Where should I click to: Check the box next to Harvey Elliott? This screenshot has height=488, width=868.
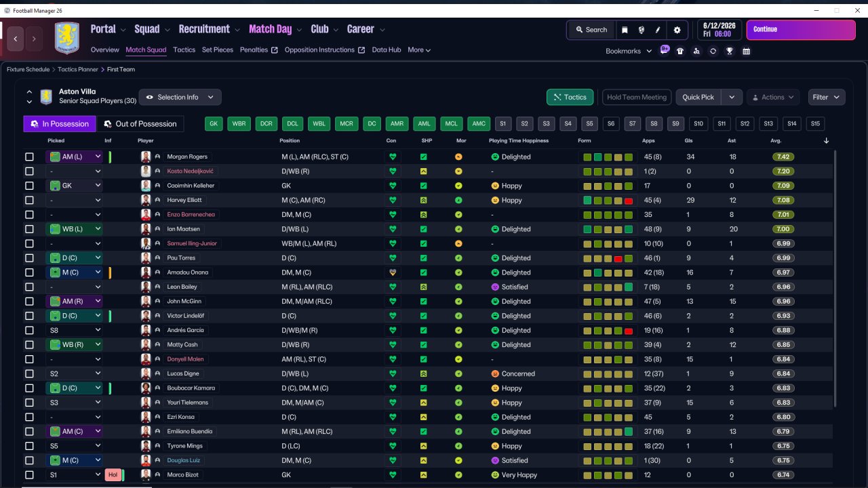[x=29, y=200]
